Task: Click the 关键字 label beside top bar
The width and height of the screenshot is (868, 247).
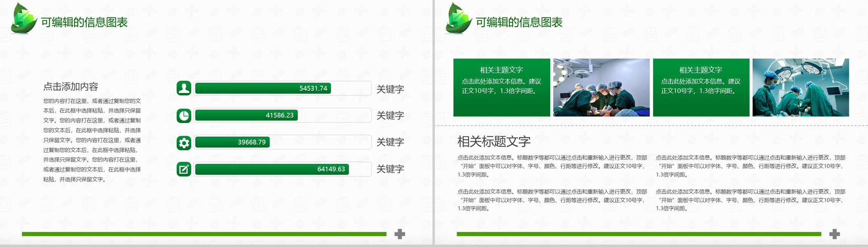Action: (x=390, y=89)
